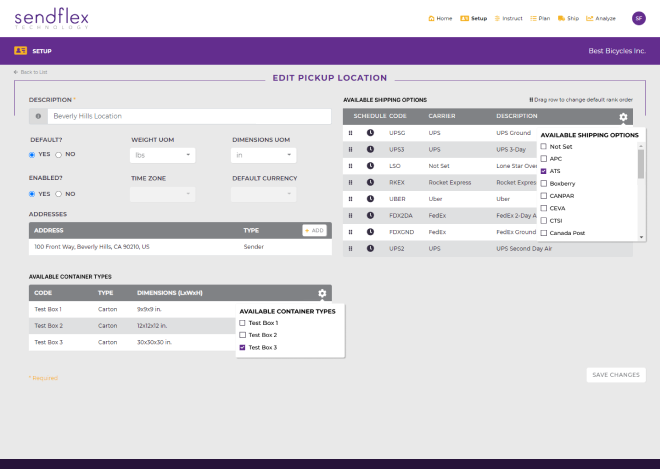Click the drag handle on the LSO row
660x469 pixels.
point(351,166)
